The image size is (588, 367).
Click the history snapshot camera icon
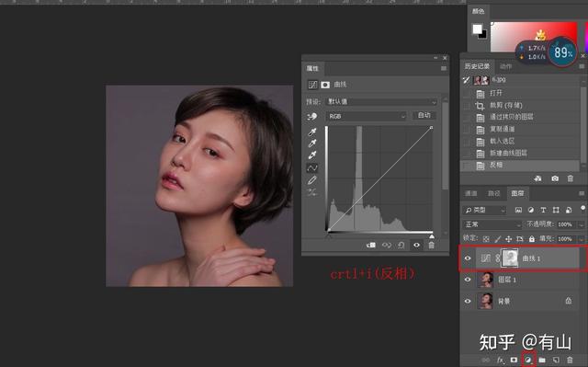(x=555, y=178)
